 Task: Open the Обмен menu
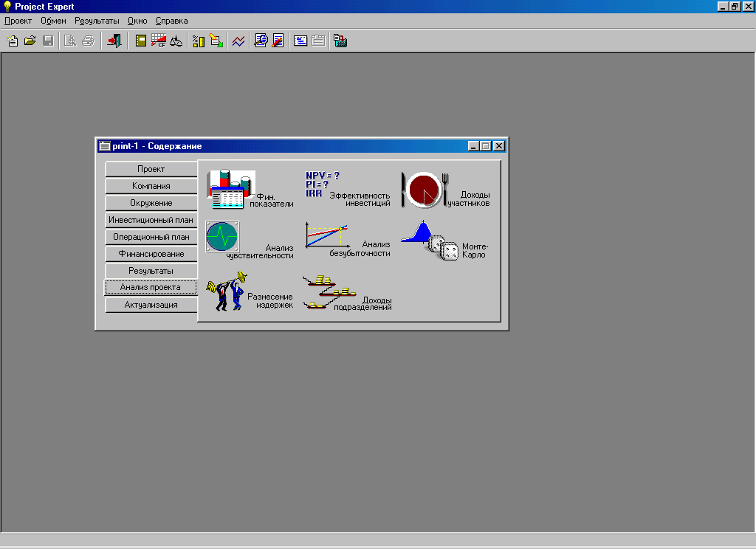(53, 21)
